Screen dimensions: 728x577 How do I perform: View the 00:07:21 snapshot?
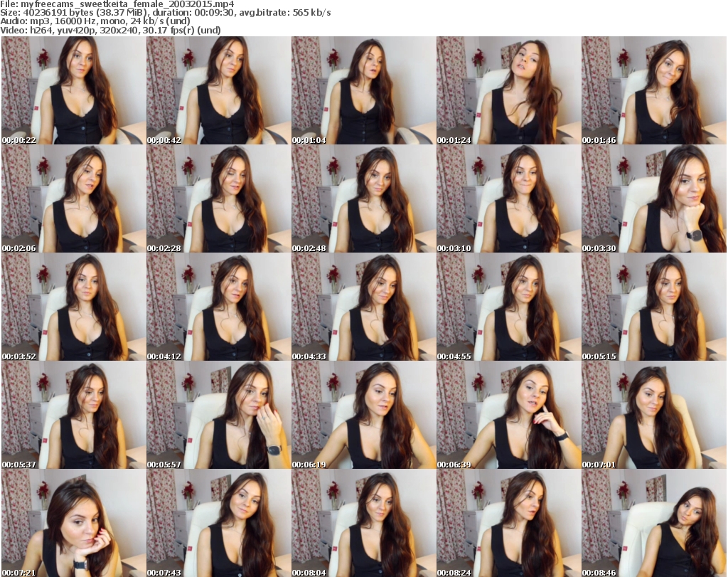pos(73,523)
